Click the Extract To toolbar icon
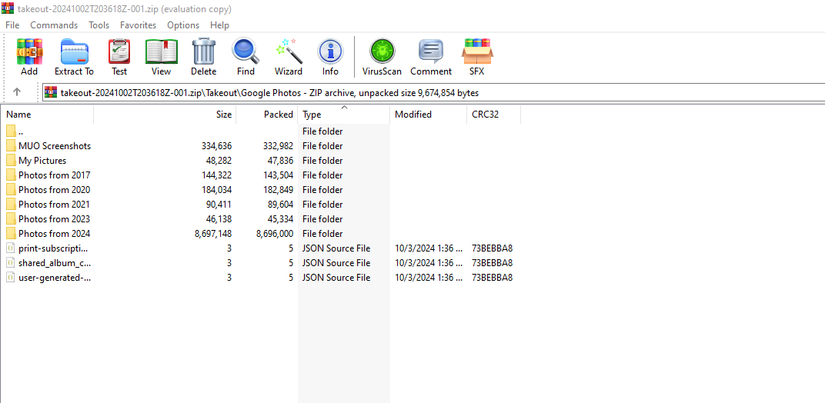This screenshot has height=403, width=825. coord(74,52)
